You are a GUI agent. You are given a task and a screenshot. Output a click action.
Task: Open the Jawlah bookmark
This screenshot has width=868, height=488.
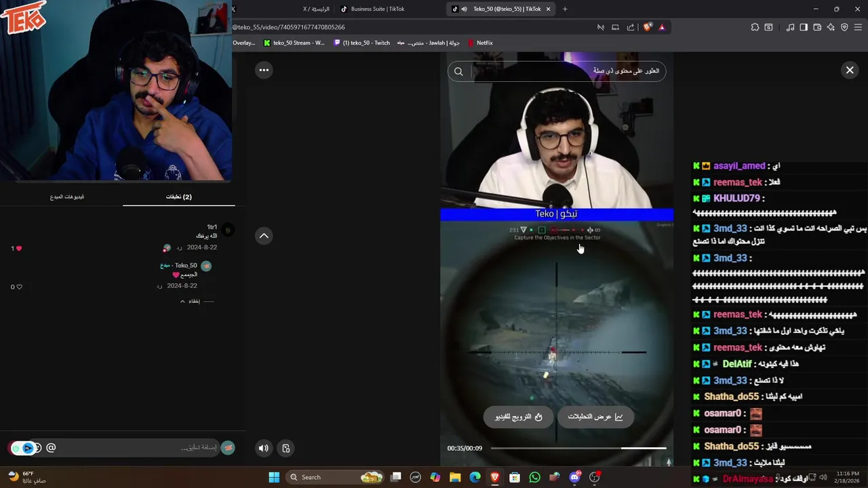[429, 43]
